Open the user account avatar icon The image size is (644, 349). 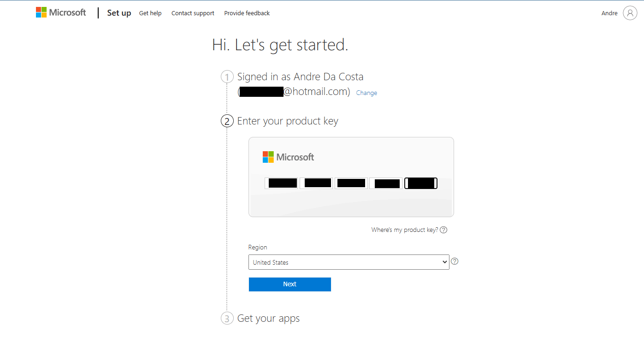click(630, 13)
